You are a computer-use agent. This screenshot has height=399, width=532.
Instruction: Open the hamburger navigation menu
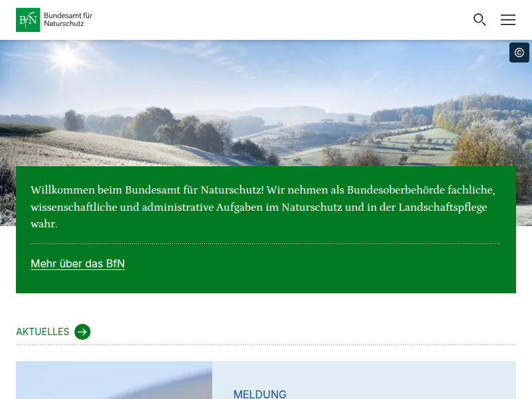508,20
